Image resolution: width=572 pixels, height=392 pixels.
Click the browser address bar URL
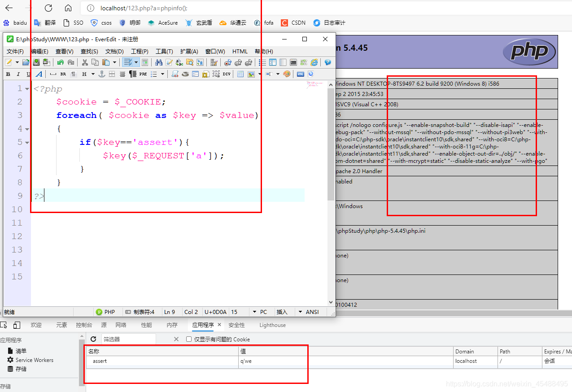144,8
